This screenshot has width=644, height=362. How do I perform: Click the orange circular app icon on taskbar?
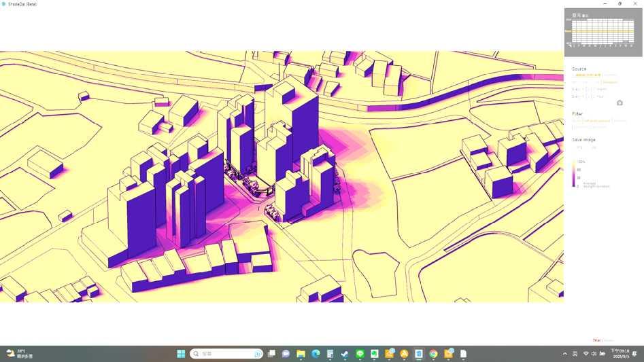[x=404, y=354]
